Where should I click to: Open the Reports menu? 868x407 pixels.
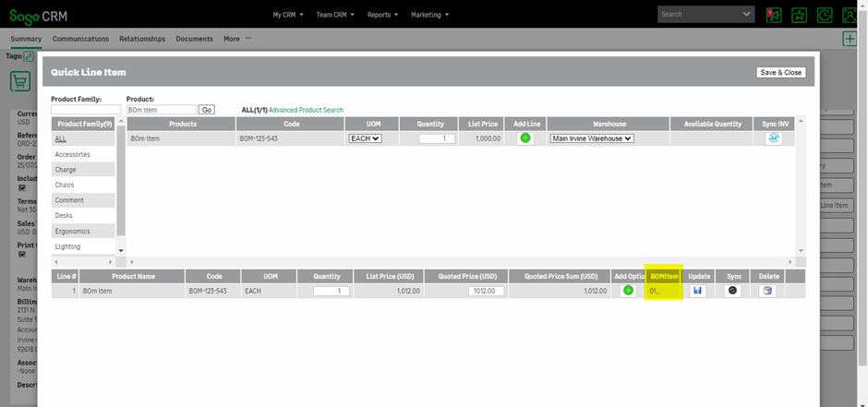pos(382,15)
